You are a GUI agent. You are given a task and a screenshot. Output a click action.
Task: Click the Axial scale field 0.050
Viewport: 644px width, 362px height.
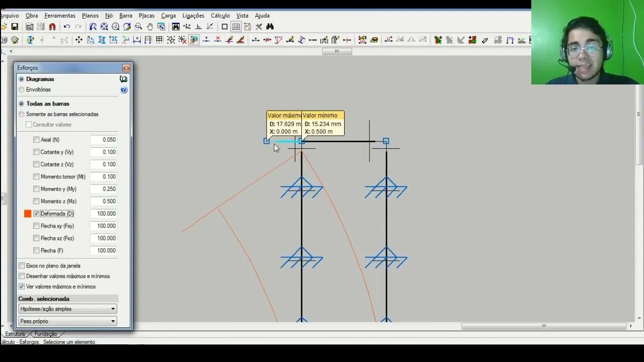104,140
